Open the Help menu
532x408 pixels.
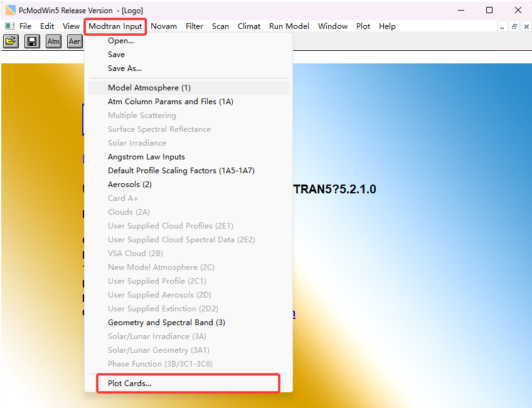(x=387, y=26)
